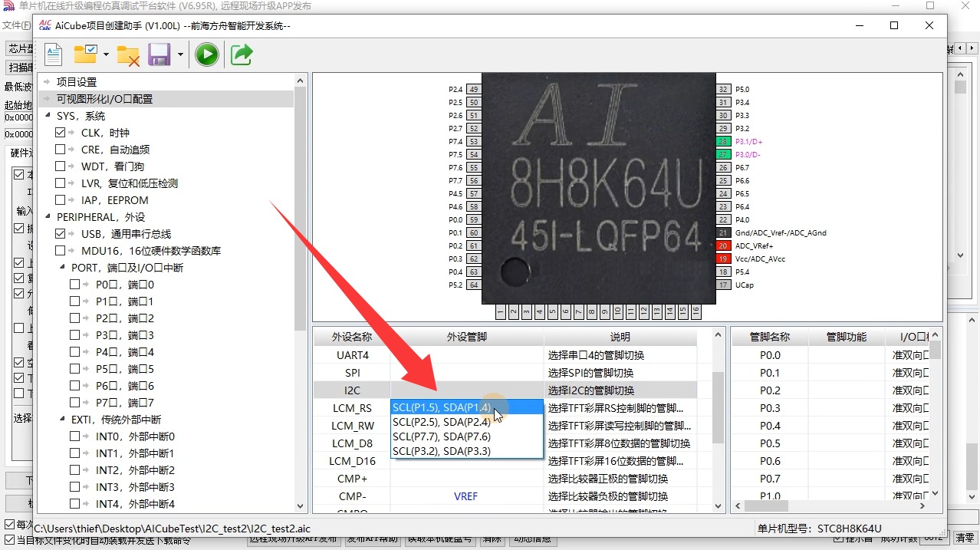The image size is (980, 550).
Task: Open the P3口, 端口3 tree item
Action: coord(125,335)
